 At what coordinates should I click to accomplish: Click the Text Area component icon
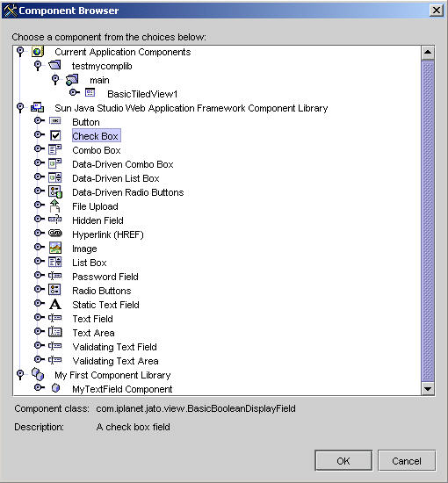pos(55,332)
